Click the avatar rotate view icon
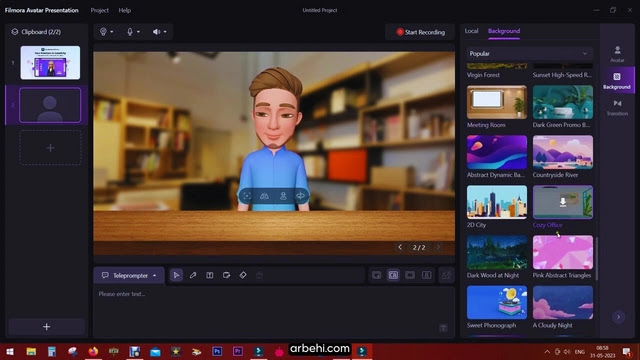Viewport: 640px width, 360px height. pyautogui.click(x=300, y=196)
